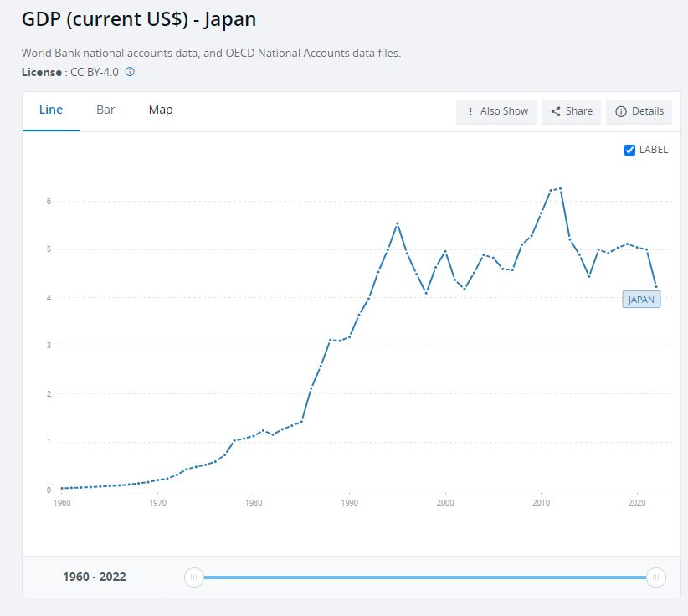Click the y-axis label 6
Image resolution: width=688 pixels, height=616 pixels.
pos(49,202)
